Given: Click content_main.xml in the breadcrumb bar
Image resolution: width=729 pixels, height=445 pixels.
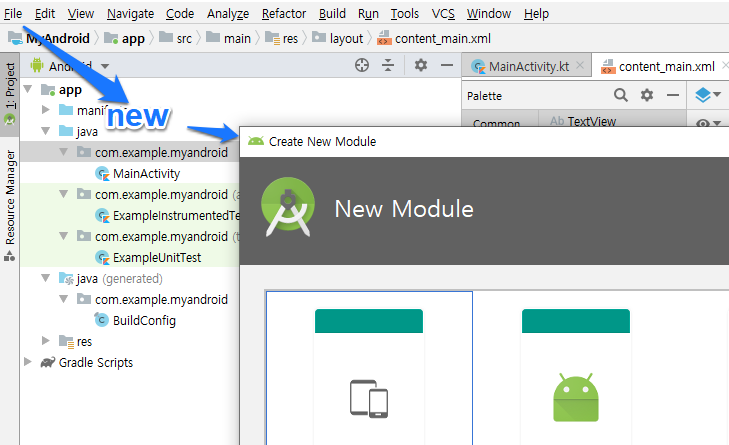Looking at the screenshot, I should (434, 39).
